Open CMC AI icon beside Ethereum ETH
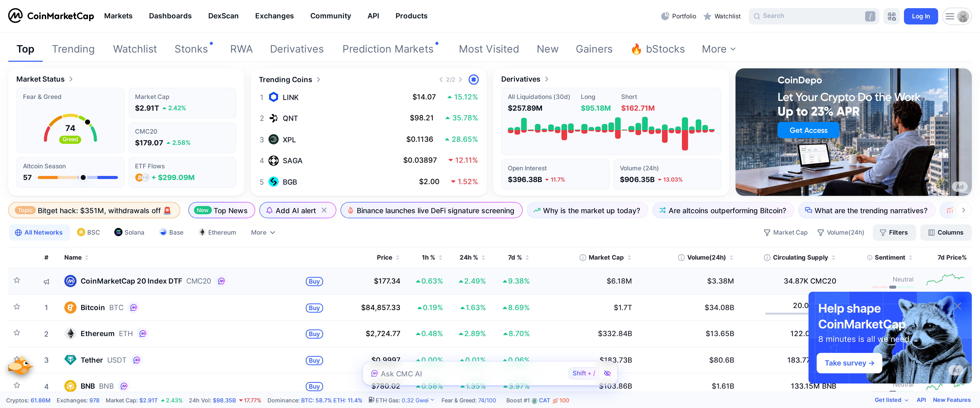 (x=143, y=334)
